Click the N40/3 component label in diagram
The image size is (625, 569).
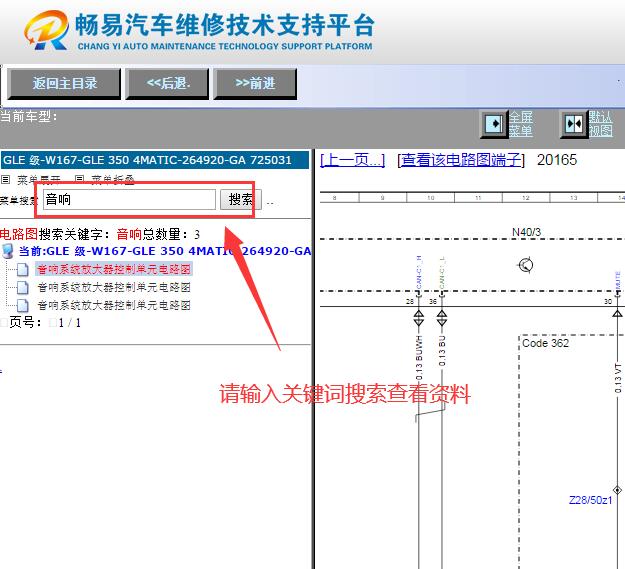526,232
